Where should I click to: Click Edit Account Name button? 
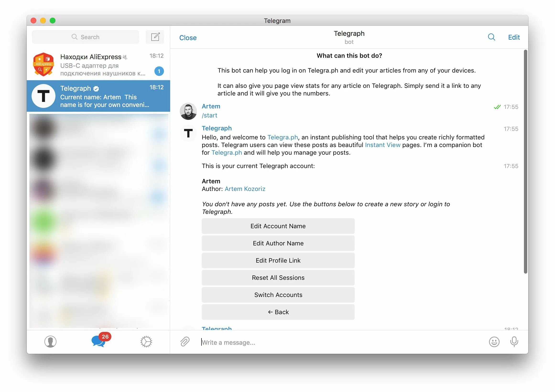(x=278, y=226)
